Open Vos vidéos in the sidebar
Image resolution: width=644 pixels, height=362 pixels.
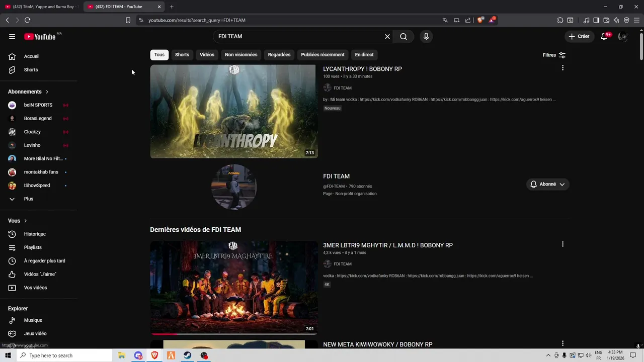(39, 288)
